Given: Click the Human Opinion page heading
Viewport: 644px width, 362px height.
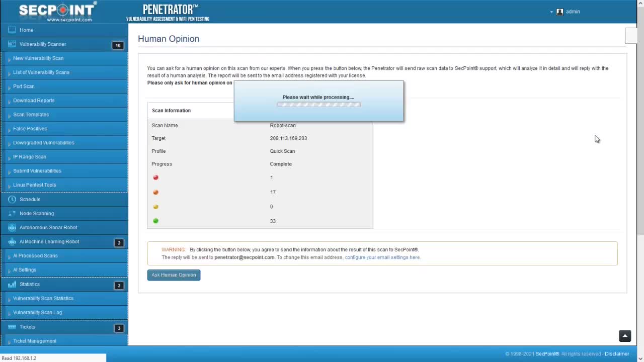Looking at the screenshot, I should click(x=169, y=39).
